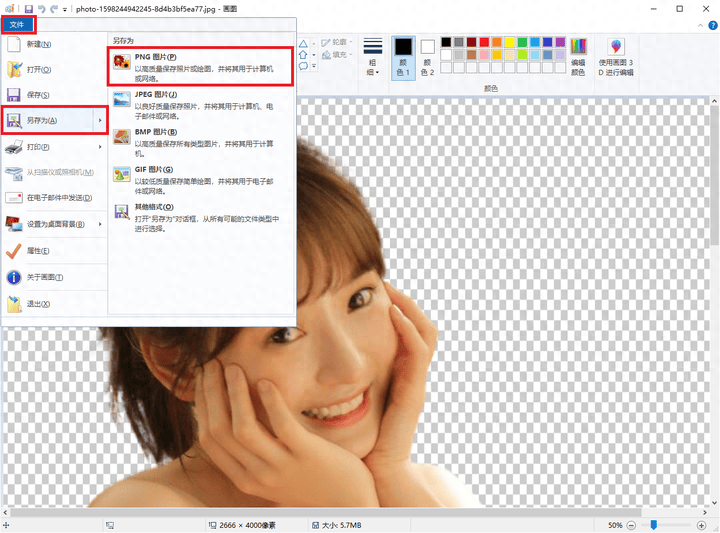The image size is (720, 533).
Task: Expand 设置为桌面背景 submenu arrow
Action: [99, 224]
